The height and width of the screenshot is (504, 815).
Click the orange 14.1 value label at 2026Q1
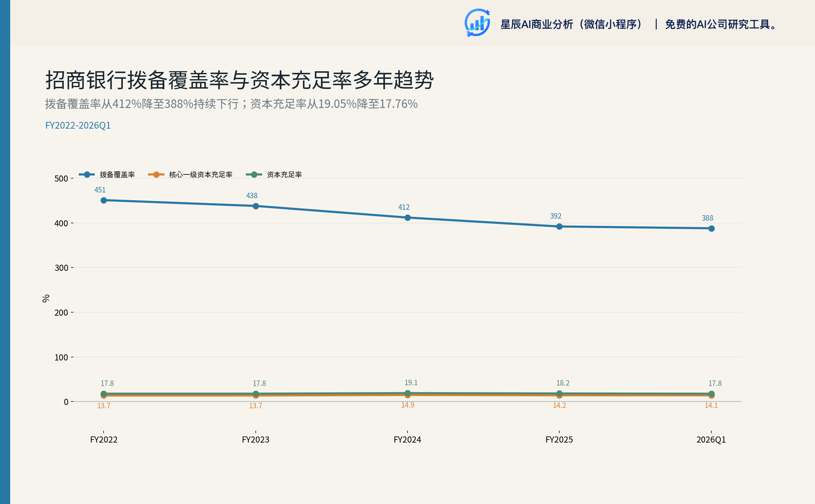[x=711, y=405]
